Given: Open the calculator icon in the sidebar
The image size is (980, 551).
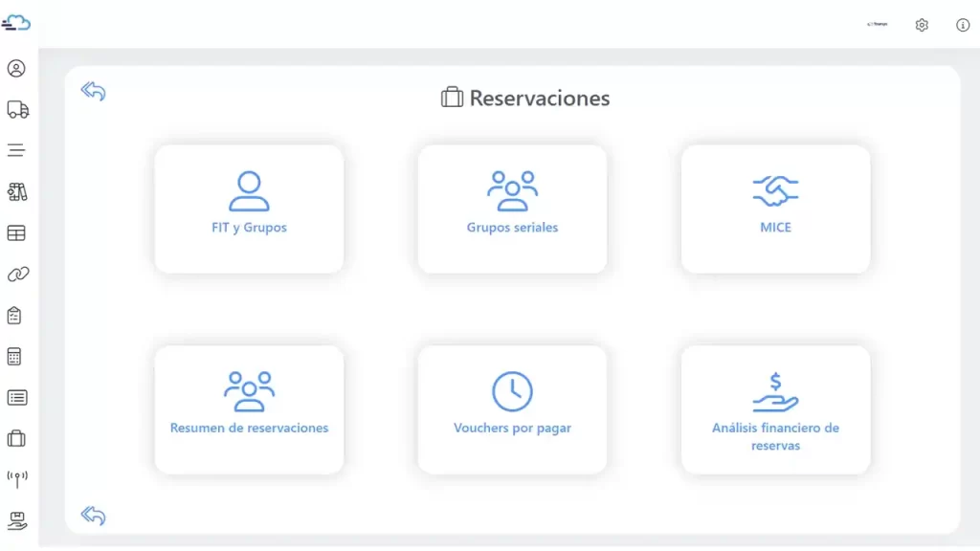Looking at the screenshot, I should pyautogui.click(x=14, y=357).
